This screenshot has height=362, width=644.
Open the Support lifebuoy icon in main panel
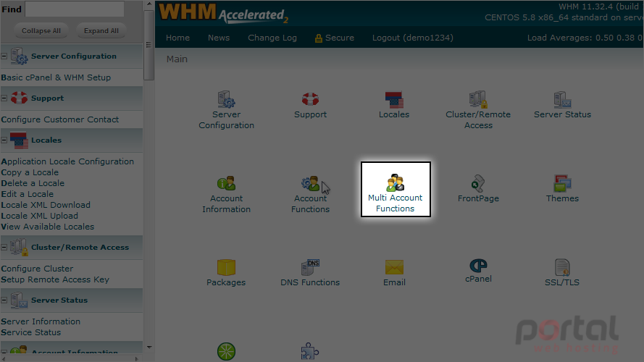point(310,99)
